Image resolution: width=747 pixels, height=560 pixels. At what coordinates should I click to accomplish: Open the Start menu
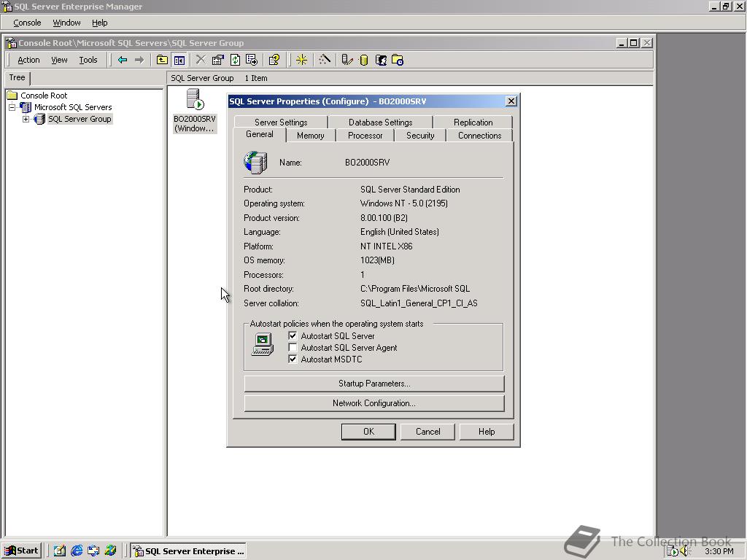(x=22, y=551)
